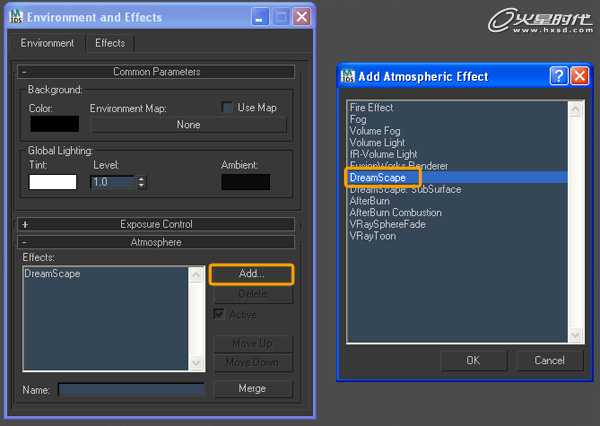This screenshot has width=600, height=426.
Task: Decrease Level with the spinner down arrow
Action: tap(142, 186)
